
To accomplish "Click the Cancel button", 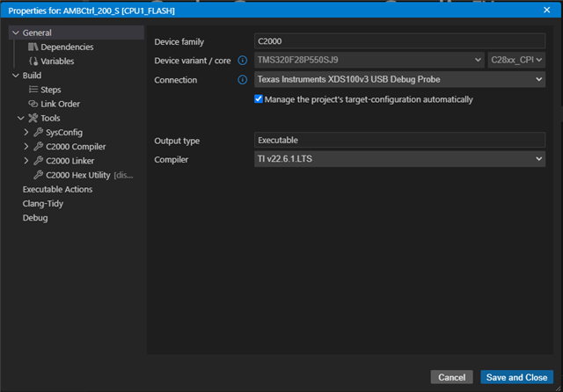I will pyautogui.click(x=451, y=377).
